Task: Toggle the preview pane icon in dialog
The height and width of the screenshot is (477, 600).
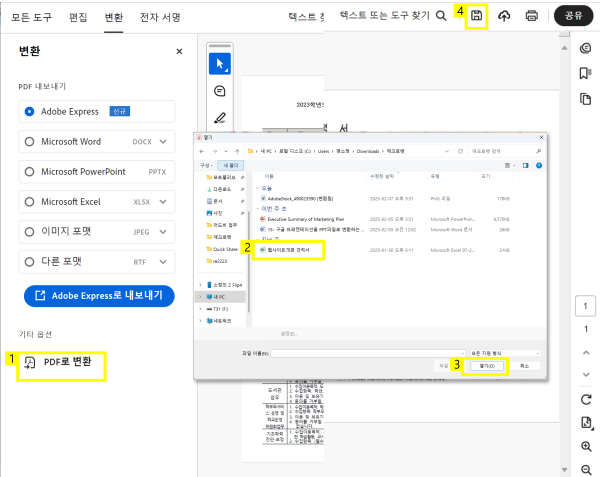Action: click(525, 165)
